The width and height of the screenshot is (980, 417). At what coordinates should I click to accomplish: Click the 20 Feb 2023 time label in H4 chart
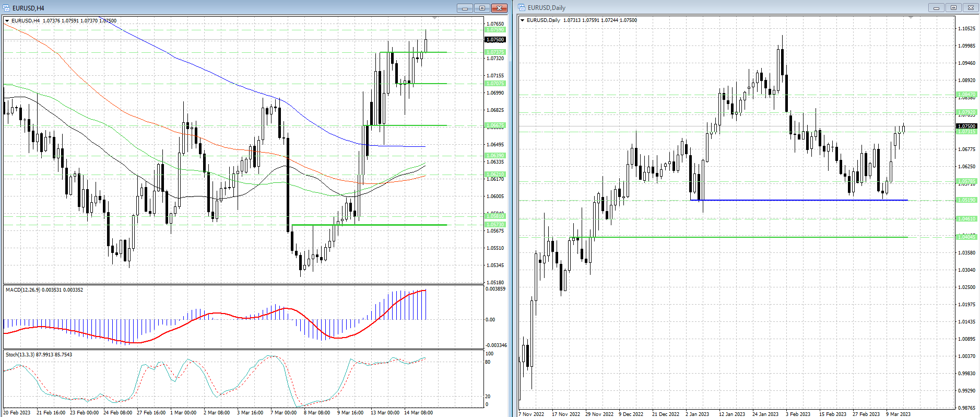[17, 413]
